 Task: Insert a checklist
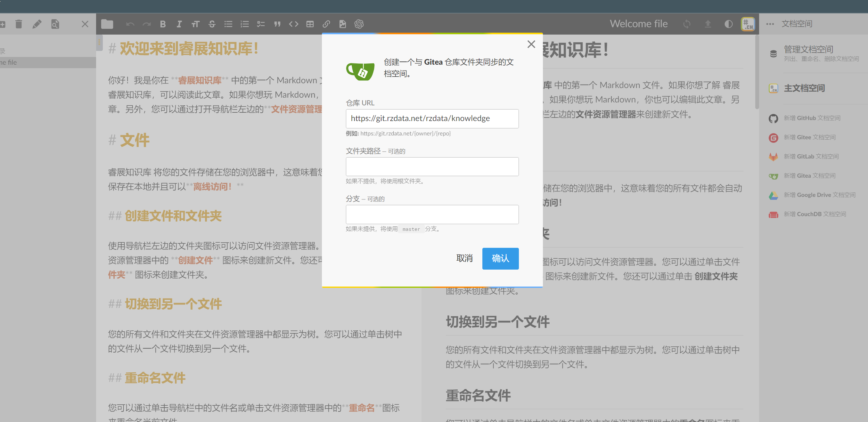coord(260,24)
